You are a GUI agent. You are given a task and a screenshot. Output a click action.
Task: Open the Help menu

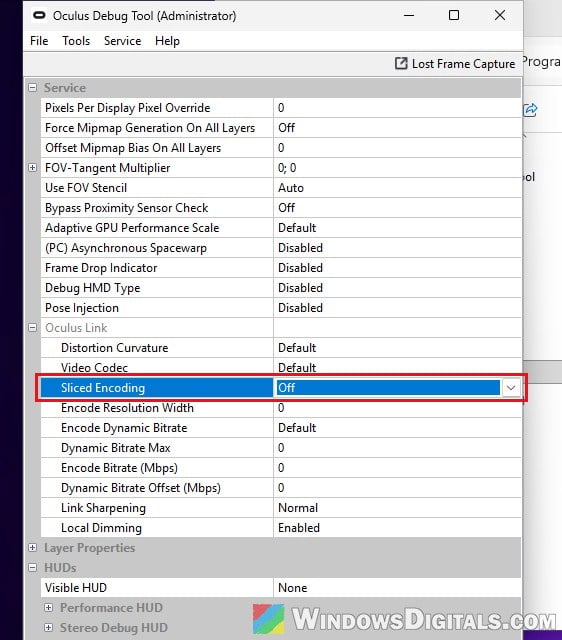pos(167,41)
